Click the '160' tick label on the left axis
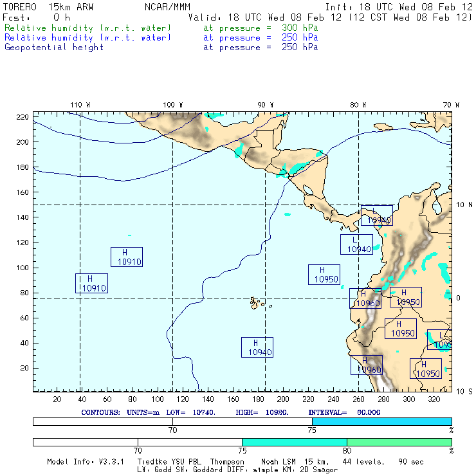The image size is (476, 476). pos(22,192)
